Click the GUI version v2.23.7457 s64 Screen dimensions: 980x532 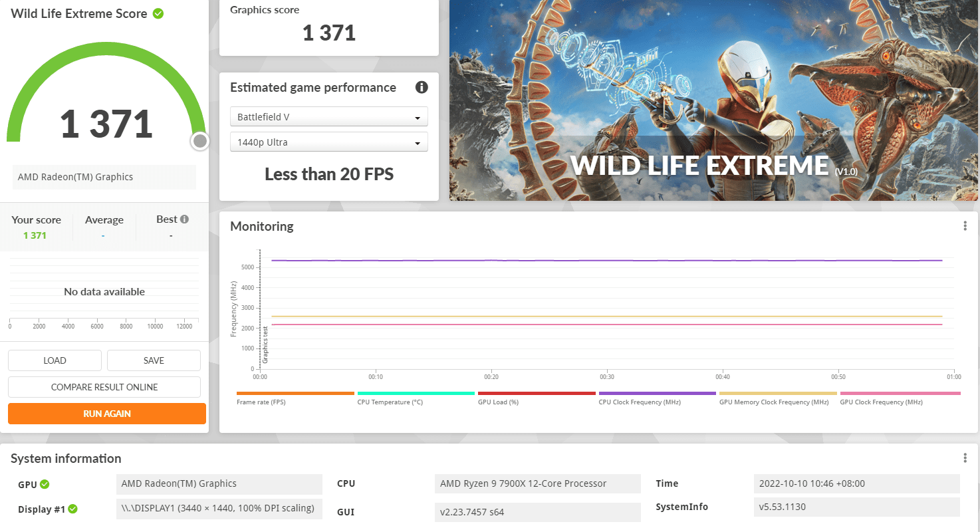pyautogui.click(x=538, y=511)
